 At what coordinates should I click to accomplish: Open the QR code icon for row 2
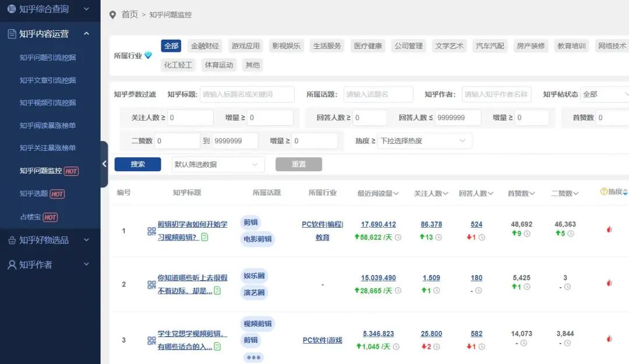click(x=151, y=285)
